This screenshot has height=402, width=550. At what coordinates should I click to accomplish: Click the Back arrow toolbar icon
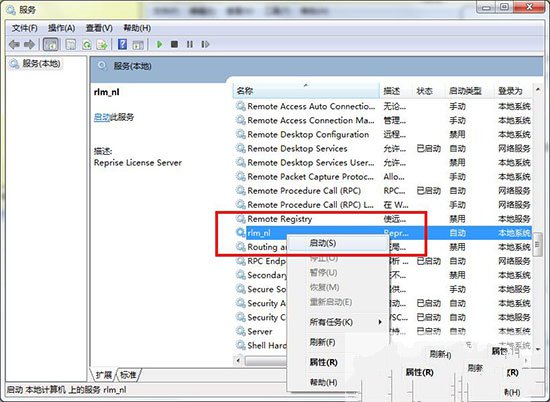point(14,45)
